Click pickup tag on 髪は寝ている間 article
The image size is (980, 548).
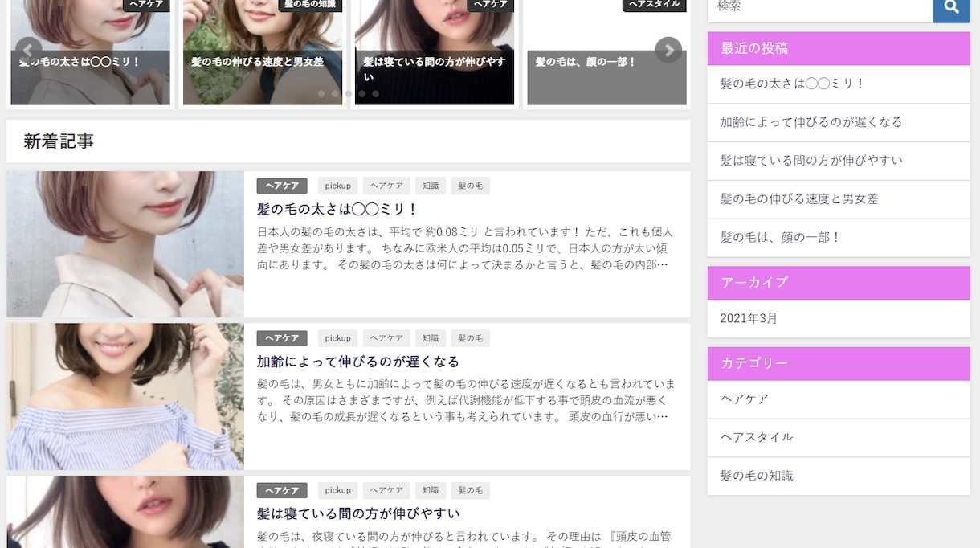(x=337, y=490)
